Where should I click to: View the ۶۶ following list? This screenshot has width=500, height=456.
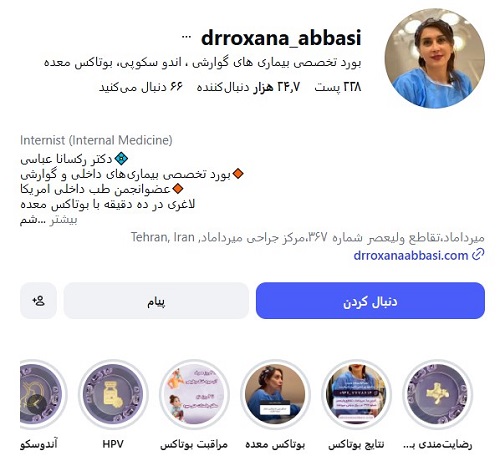[x=141, y=87]
